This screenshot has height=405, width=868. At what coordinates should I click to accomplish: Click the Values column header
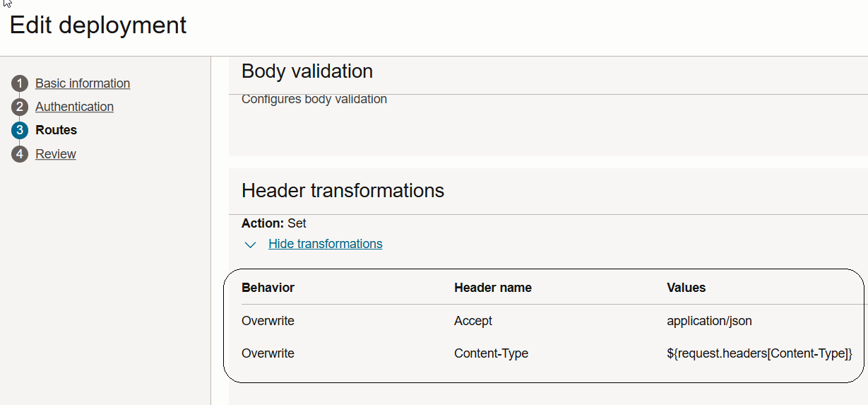pos(686,288)
